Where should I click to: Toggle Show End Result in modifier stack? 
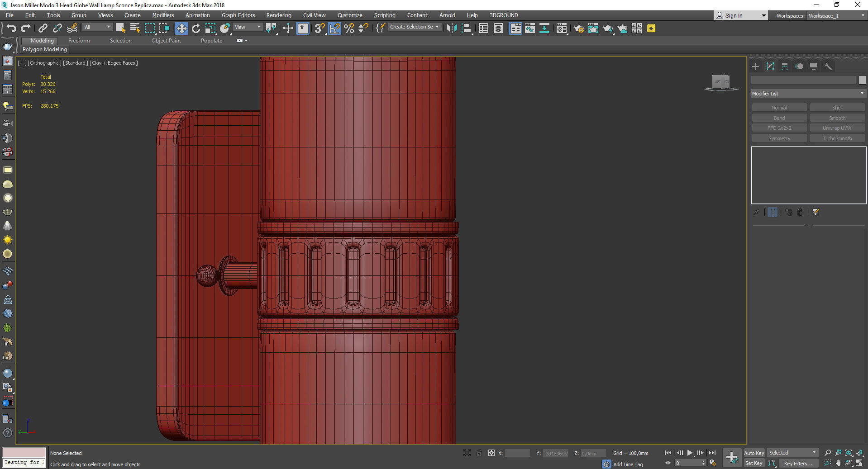pos(773,212)
